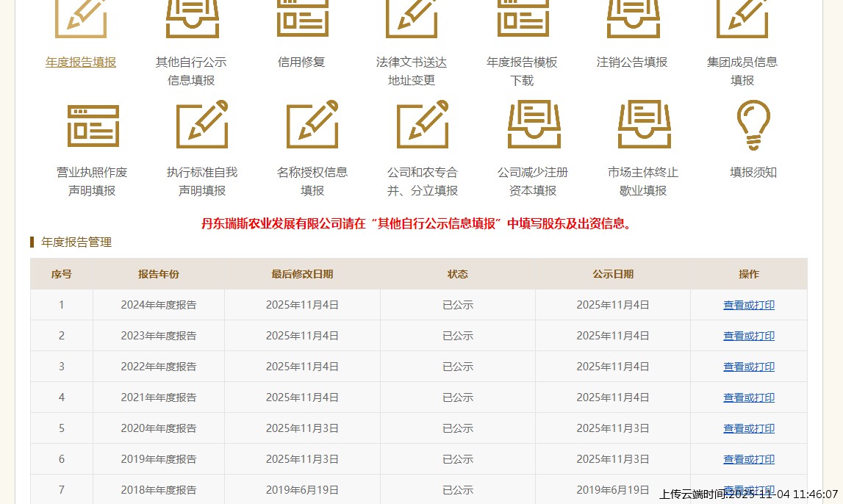Open 集团成员信息填报

[743, 22]
